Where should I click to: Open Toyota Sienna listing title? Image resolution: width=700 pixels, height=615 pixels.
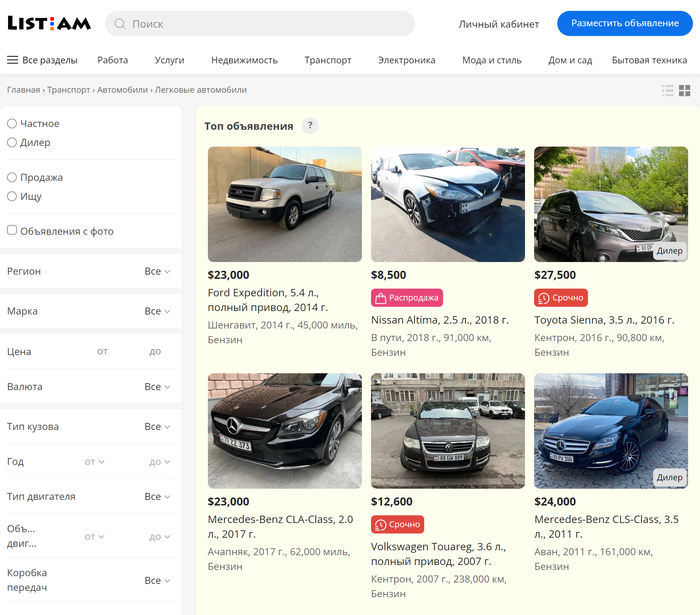[604, 320]
